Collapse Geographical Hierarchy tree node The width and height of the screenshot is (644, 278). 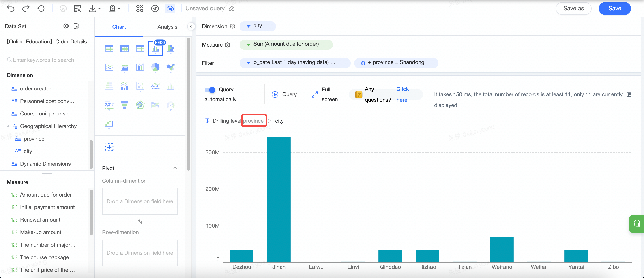(x=8, y=126)
